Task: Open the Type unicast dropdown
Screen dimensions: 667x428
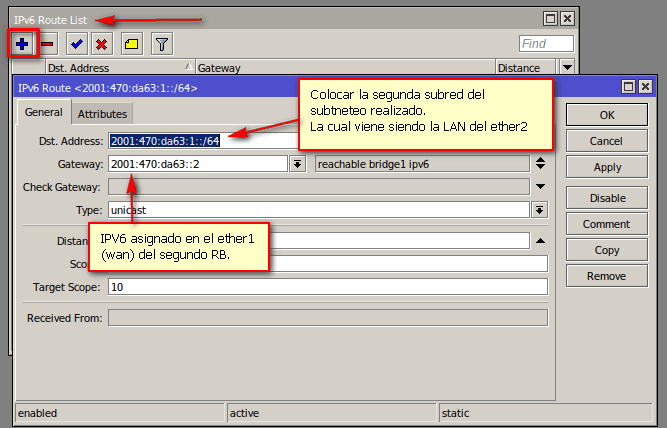Action: pyautogui.click(x=540, y=209)
